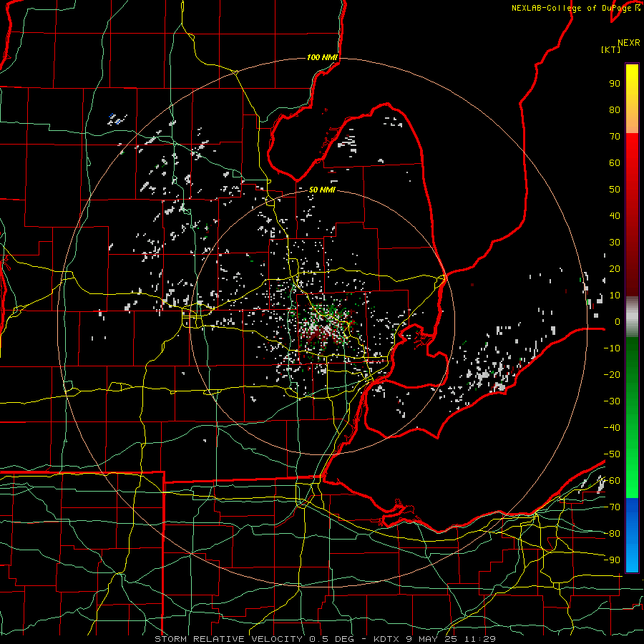Click the 0 knot scale label

[618, 321]
